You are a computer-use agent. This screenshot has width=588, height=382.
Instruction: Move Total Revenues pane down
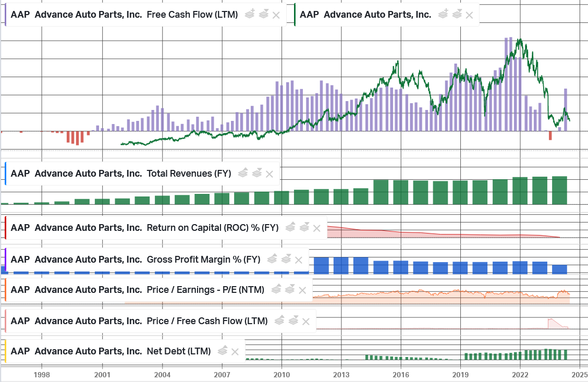pos(257,173)
